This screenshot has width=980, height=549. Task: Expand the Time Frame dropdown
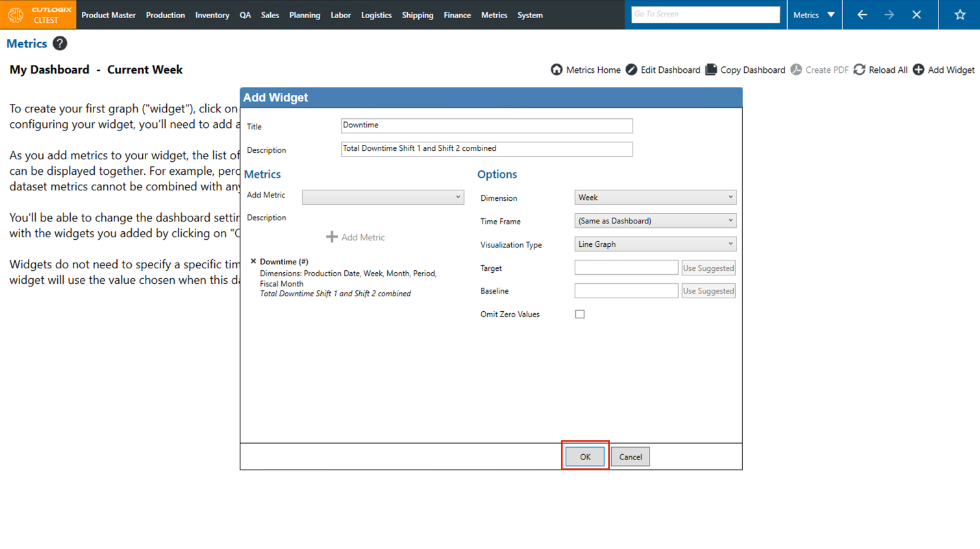655,221
